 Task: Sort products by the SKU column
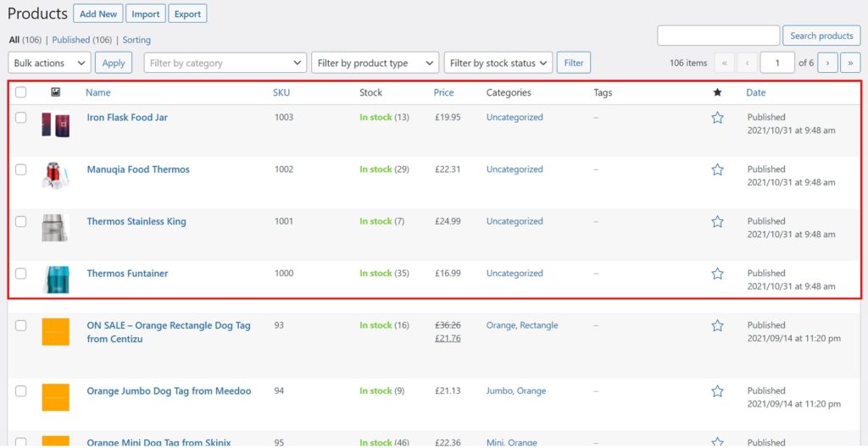281,92
